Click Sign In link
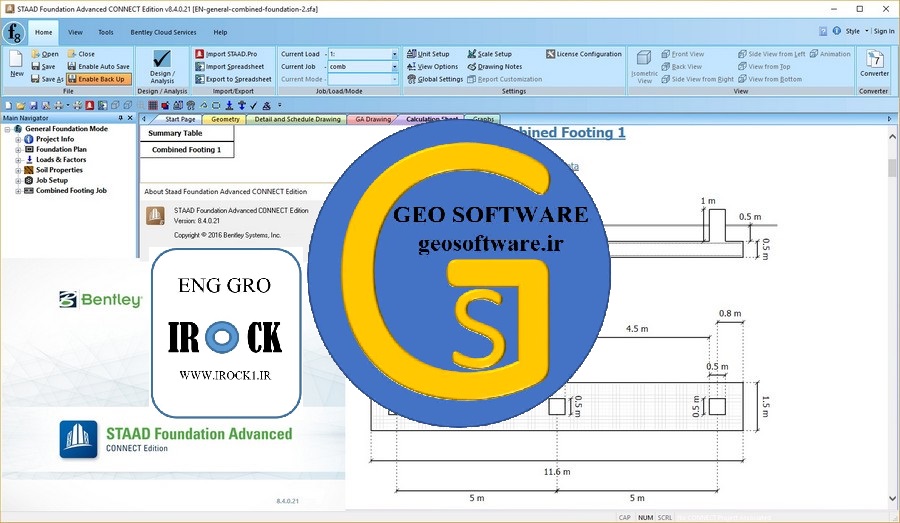This screenshot has width=900, height=523. [x=883, y=32]
